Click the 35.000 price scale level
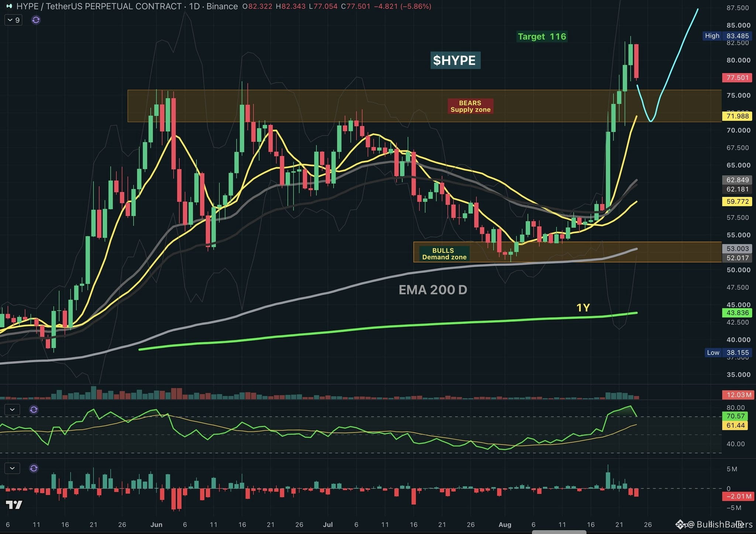 [738, 375]
